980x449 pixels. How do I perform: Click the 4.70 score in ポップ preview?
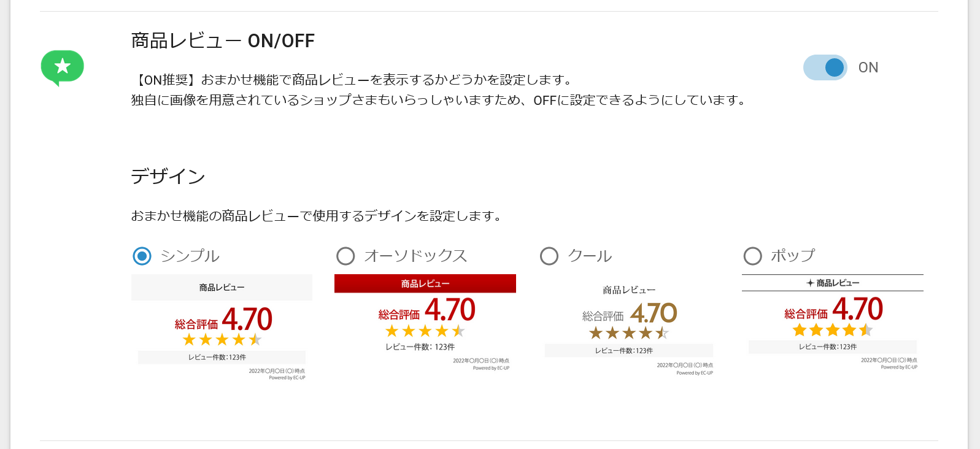(x=857, y=309)
